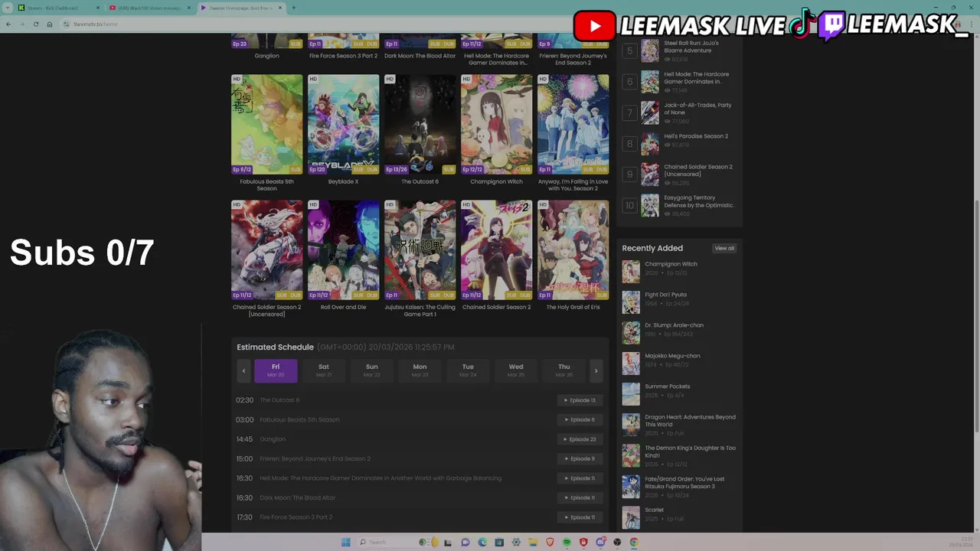Open a new browser tab with plus icon

(x=294, y=8)
